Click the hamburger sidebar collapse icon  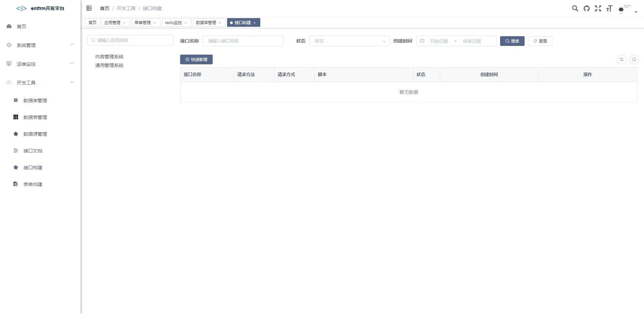click(89, 8)
